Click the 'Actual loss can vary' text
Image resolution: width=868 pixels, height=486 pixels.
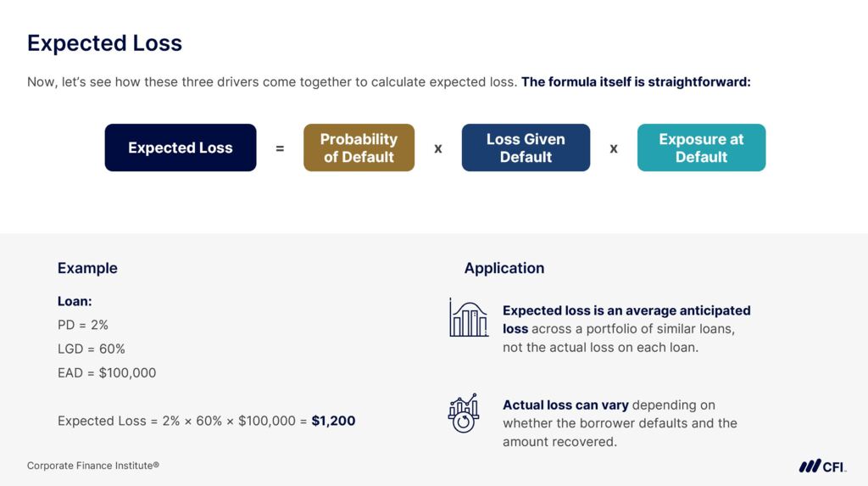pos(565,405)
